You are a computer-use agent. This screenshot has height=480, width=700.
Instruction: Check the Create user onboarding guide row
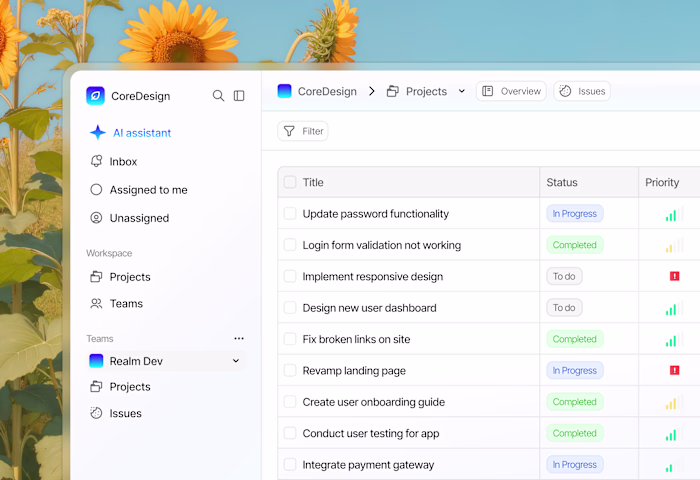(290, 401)
